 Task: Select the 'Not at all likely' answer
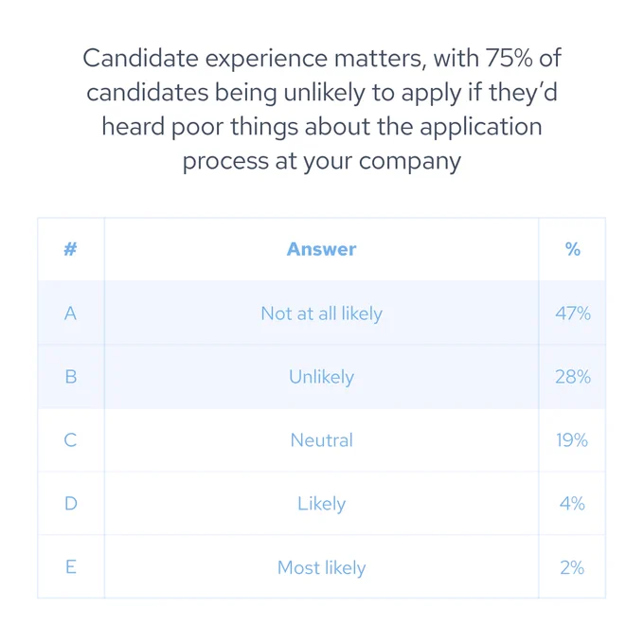(x=321, y=313)
